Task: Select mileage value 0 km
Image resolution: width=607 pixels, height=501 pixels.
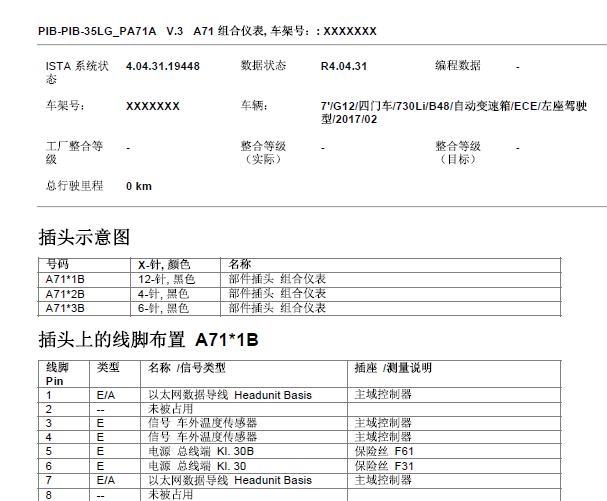Action: tap(139, 186)
